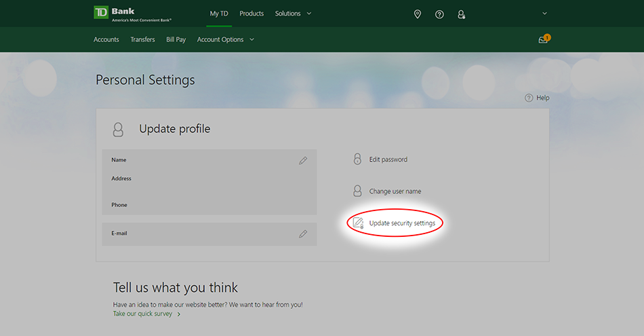Screen dimensions: 644x336
Task: Expand the Solutions dropdown chevron
Action: [x=309, y=14]
